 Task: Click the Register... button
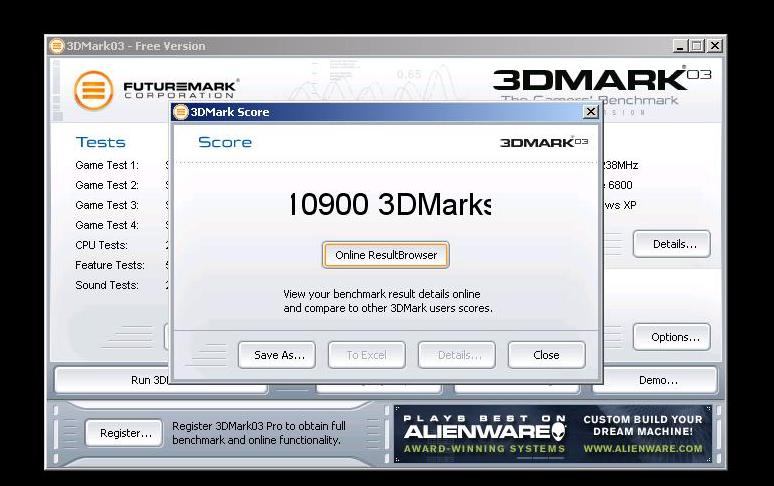coord(123,433)
